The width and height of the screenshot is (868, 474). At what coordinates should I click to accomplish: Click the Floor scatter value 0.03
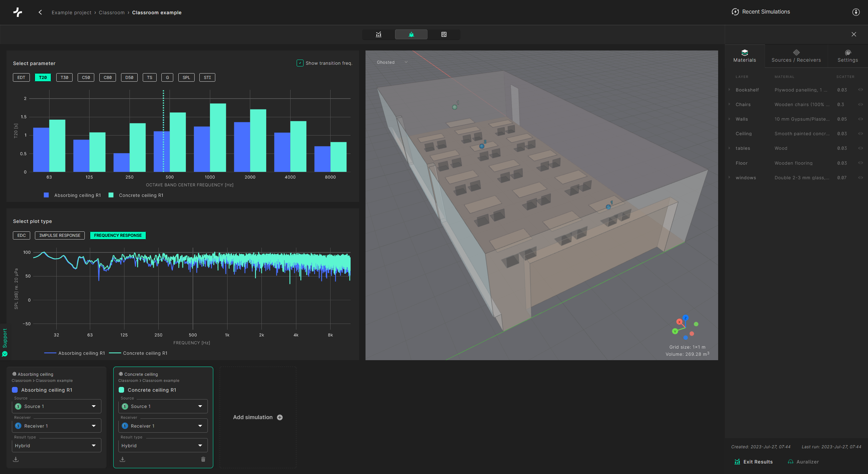point(842,163)
